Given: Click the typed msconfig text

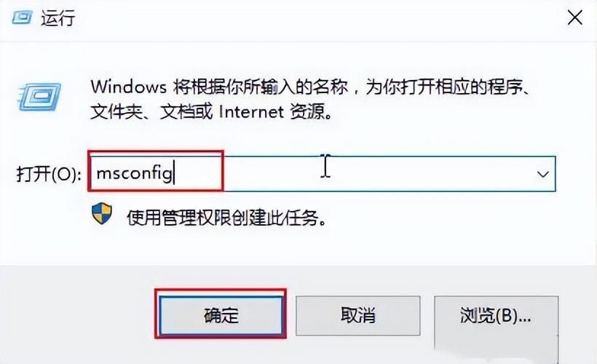Looking at the screenshot, I should click(134, 173).
